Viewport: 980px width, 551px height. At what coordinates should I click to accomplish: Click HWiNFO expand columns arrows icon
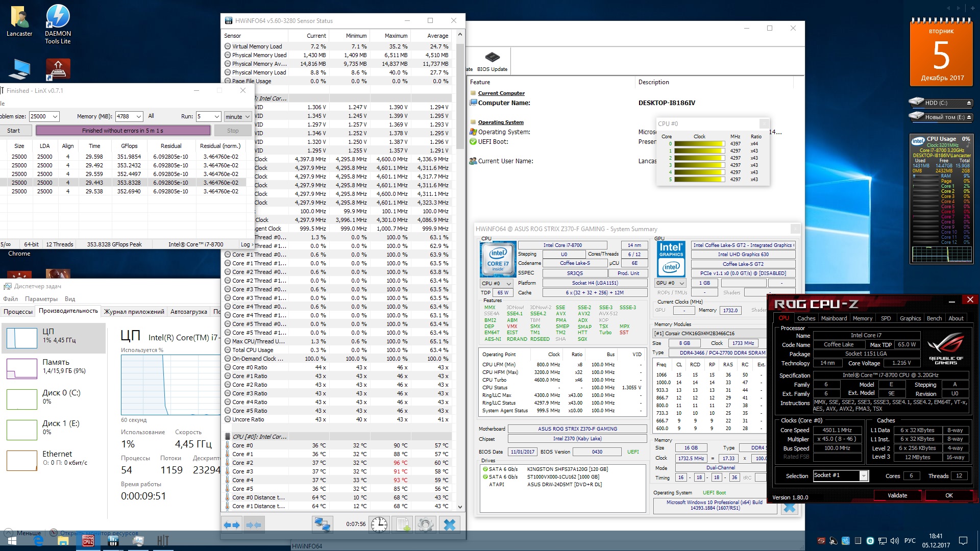pyautogui.click(x=232, y=524)
